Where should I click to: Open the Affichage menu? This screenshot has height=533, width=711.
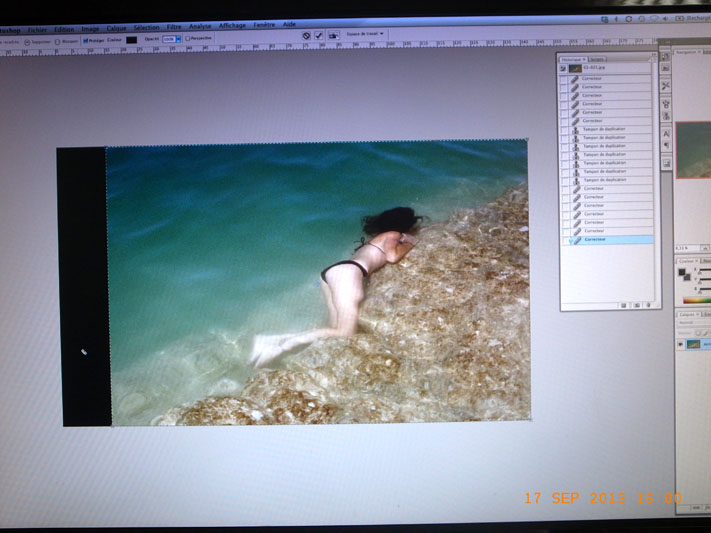click(232, 26)
